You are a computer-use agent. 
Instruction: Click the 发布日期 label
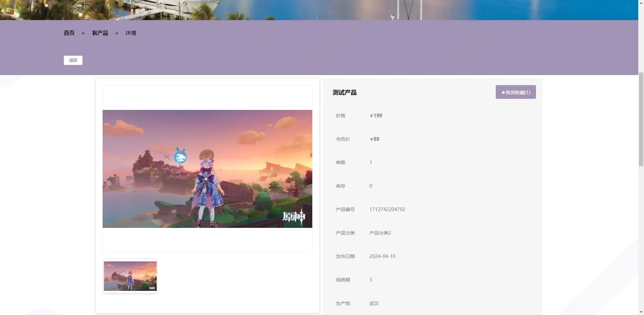[345, 256]
